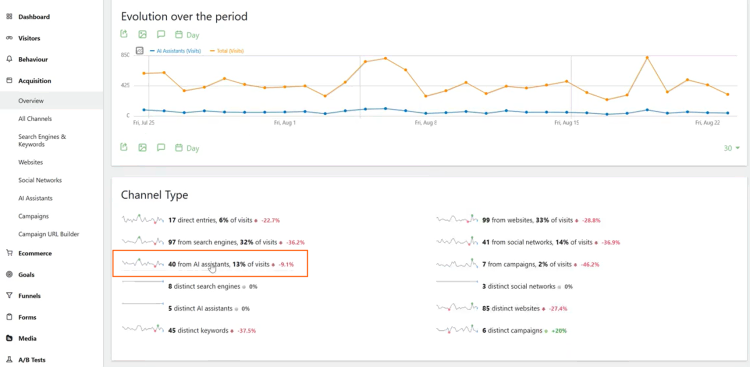Click the comment icon below the chart
Screen dimensions: 750x367
161,148
